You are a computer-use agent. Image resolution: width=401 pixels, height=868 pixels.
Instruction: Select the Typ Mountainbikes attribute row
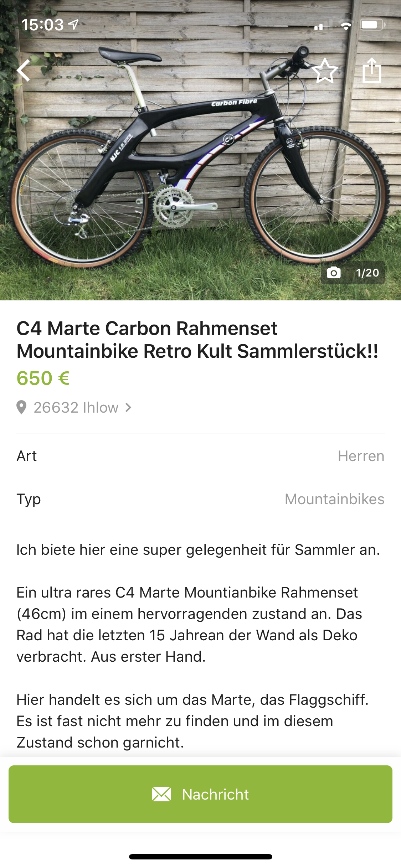coord(200,499)
